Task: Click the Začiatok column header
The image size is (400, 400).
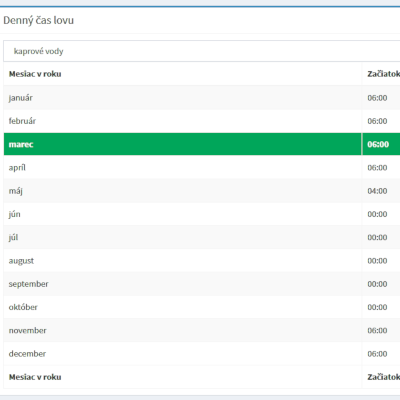Action: tap(383, 74)
